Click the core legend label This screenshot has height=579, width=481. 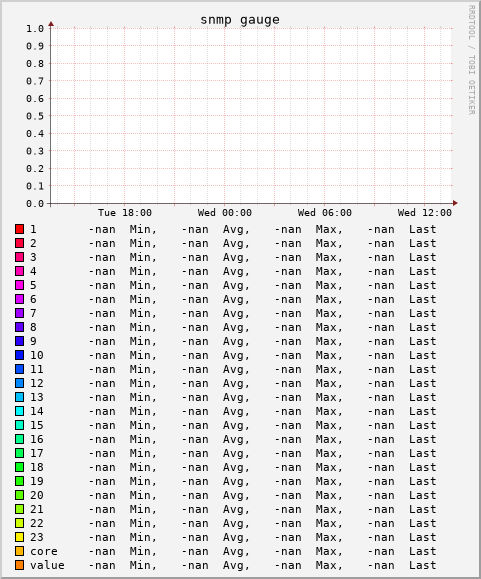[44, 551]
